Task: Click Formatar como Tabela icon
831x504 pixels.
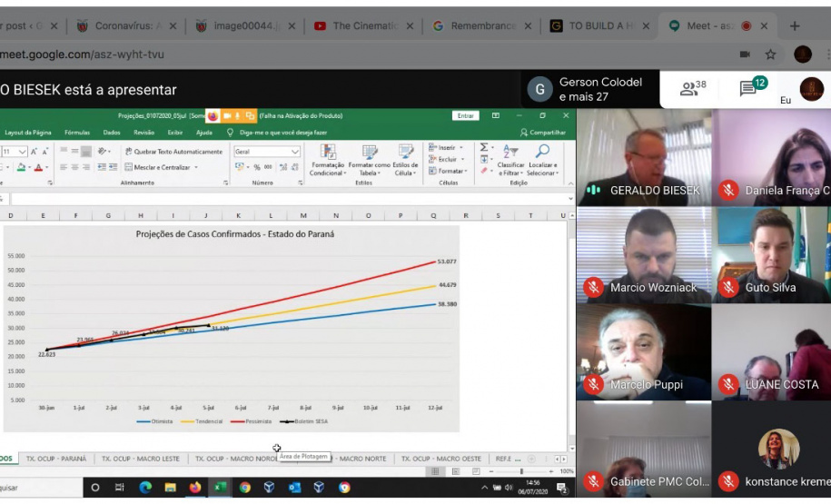Action: 369,153
